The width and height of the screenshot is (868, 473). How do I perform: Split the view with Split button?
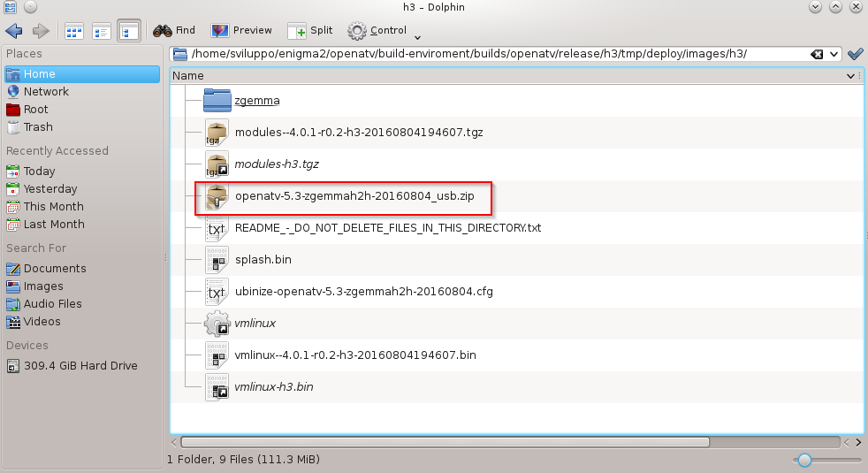[x=310, y=31]
